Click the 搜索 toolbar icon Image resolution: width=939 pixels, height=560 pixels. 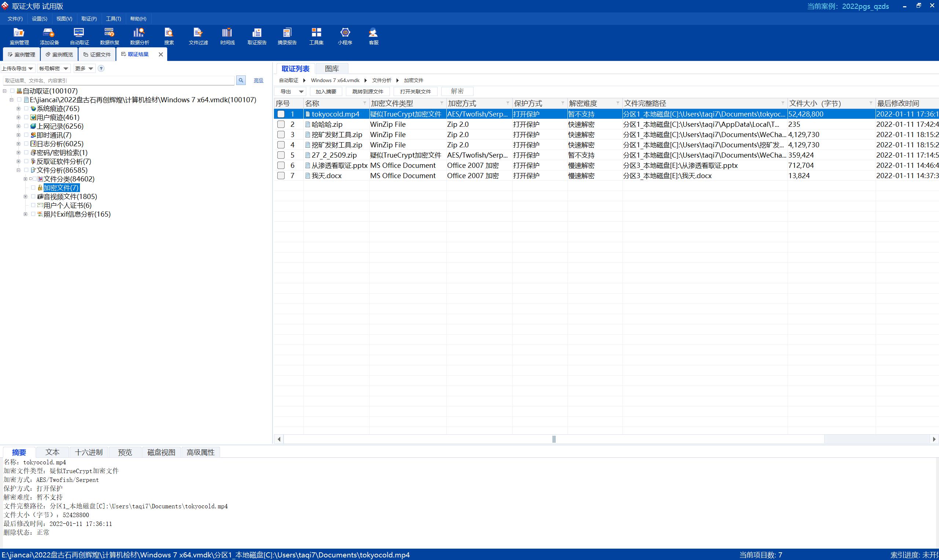(169, 36)
